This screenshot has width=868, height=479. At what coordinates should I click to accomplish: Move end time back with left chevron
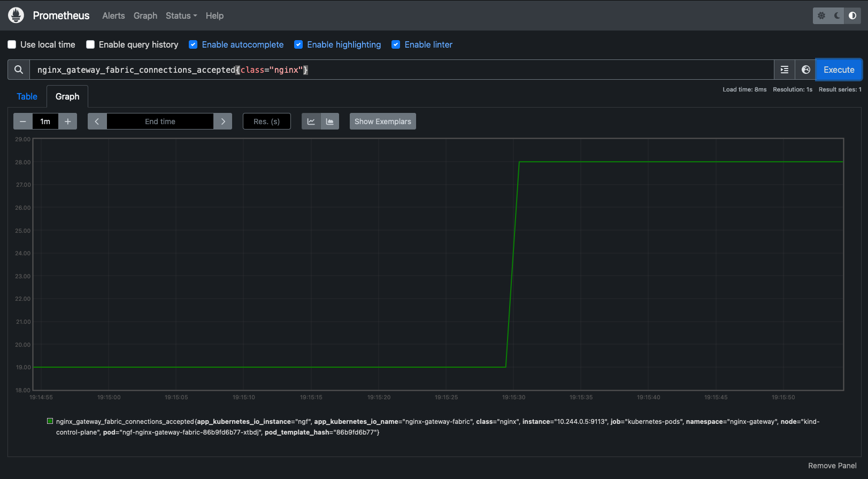tap(97, 121)
